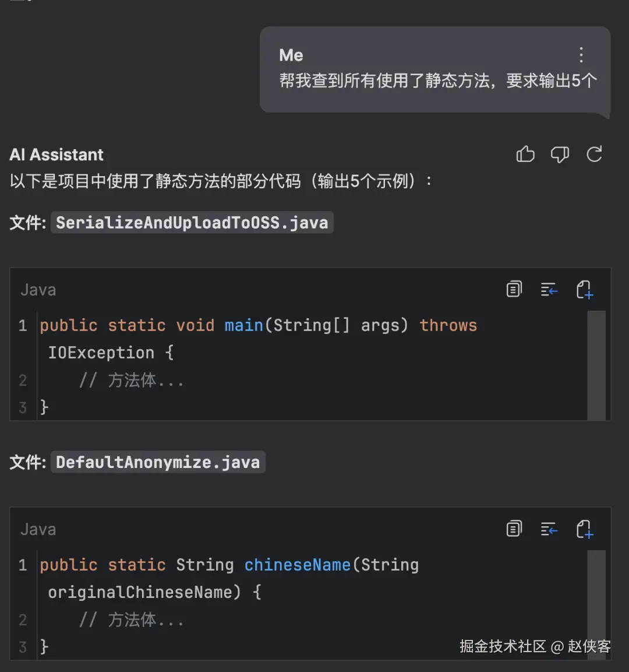Viewport: 629px width, 672px height.
Task: Open the three-dot menu on Me message
Action: [581, 55]
